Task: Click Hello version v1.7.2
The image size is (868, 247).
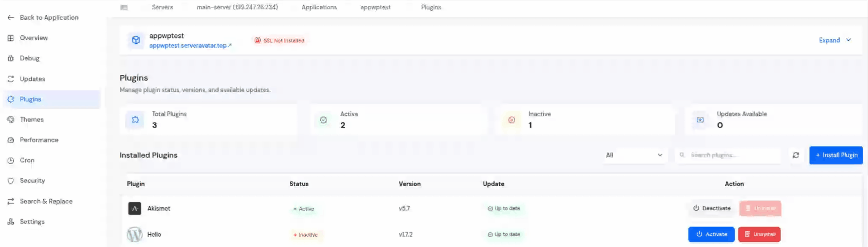Action: pos(406,235)
